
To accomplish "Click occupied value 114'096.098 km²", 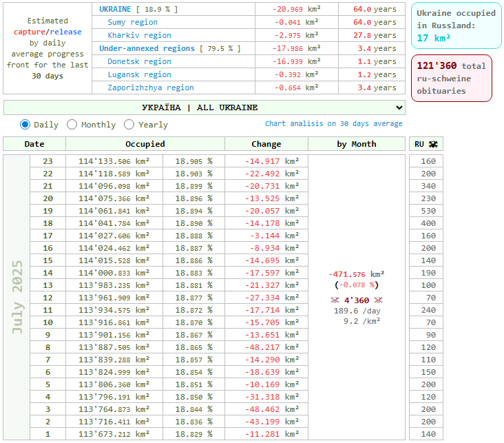I will pos(114,186).
